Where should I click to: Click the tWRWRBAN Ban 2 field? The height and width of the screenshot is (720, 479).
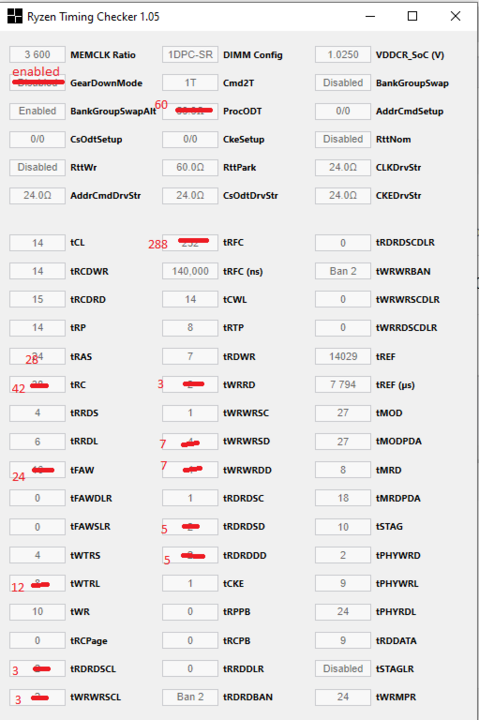pyautogui.click(x=343, y=271)
